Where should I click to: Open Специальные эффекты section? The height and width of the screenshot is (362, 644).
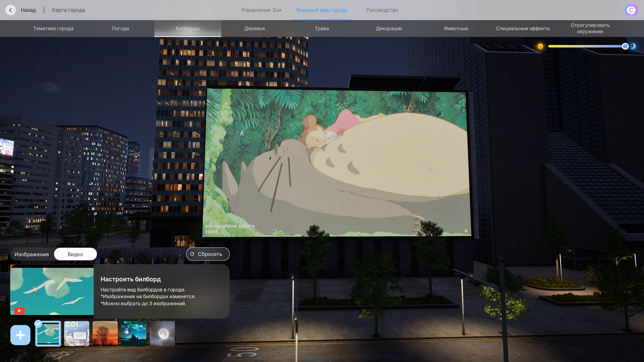pyautogui.click(x=523, y=28)
